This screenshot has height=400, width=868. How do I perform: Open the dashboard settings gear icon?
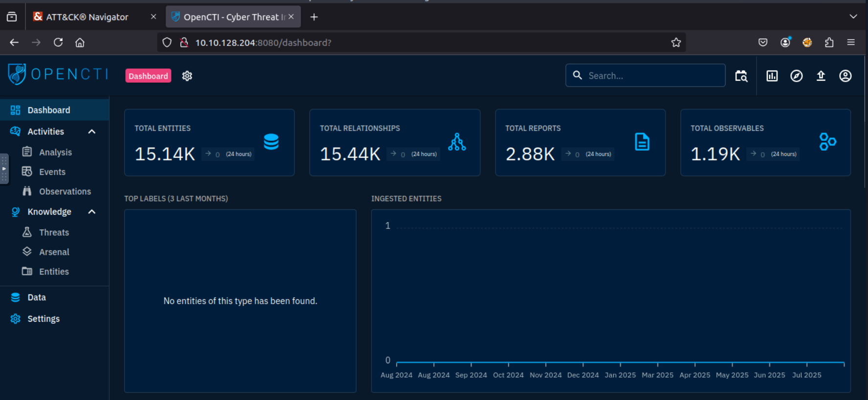coord(187,76)
